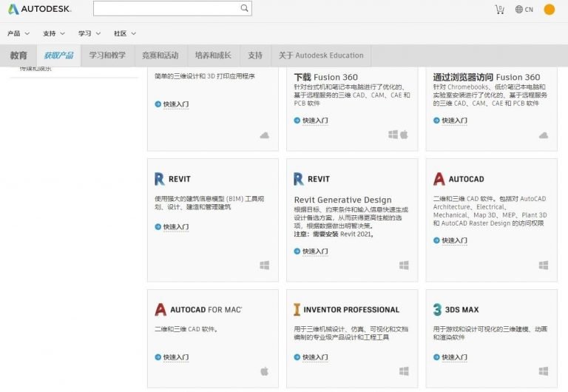Click the cloud icon on browser Fusion 360 card
The image size is (568, 392).
click(544, 135)
